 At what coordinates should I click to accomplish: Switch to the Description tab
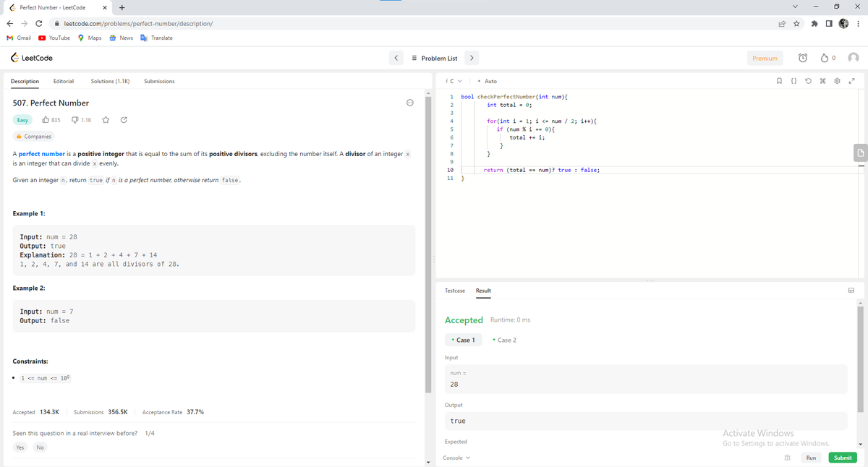tap(25, 81)
